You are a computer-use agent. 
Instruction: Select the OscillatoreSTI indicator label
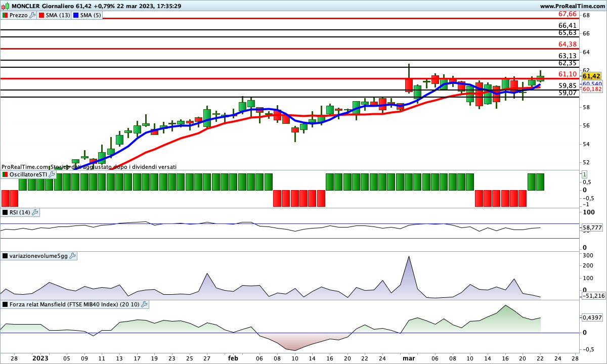coord(28,174)
